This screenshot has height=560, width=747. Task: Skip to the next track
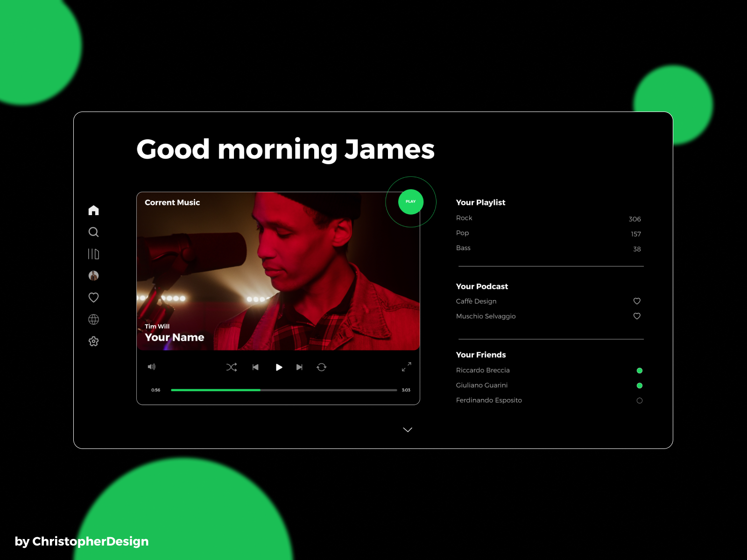[299, 367]
